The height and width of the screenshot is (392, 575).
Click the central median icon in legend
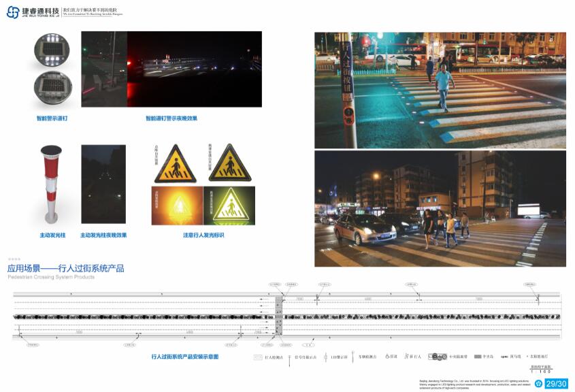pos(438,357)
